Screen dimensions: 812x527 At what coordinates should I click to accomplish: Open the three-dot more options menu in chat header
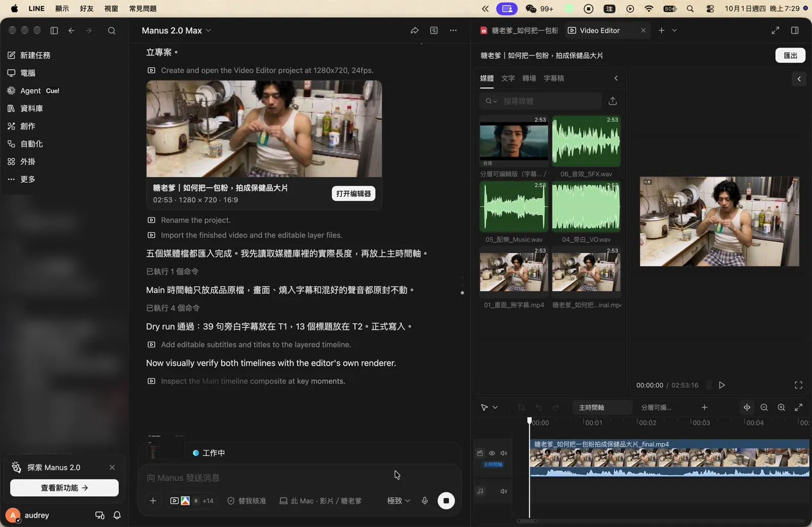(x=453, y=30)
